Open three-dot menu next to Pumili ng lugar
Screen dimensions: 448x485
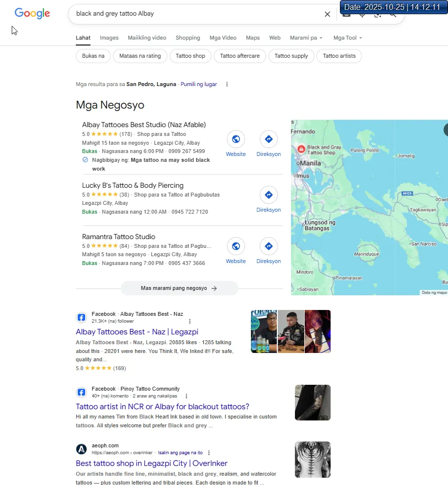(227, 84)
